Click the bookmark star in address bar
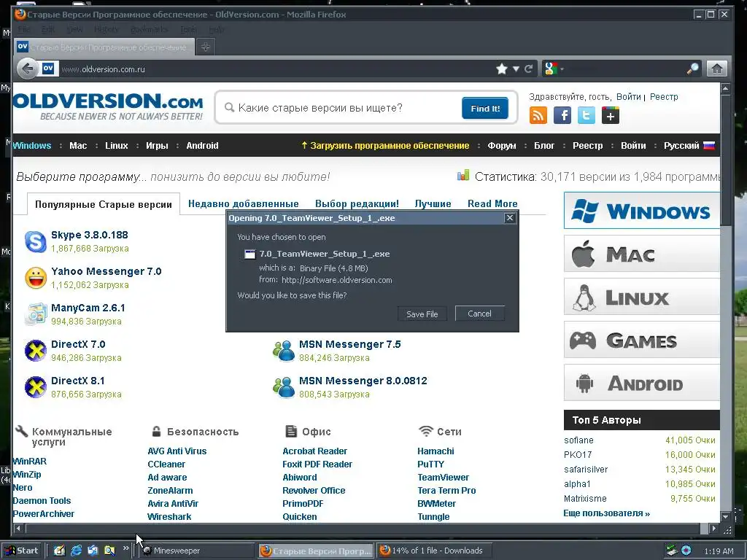 (501, 69)
